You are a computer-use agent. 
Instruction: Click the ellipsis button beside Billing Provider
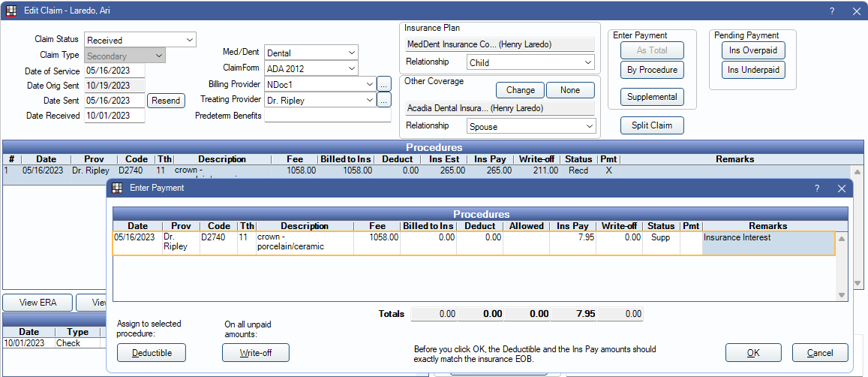pyautogui.click(x=383, y=84)
